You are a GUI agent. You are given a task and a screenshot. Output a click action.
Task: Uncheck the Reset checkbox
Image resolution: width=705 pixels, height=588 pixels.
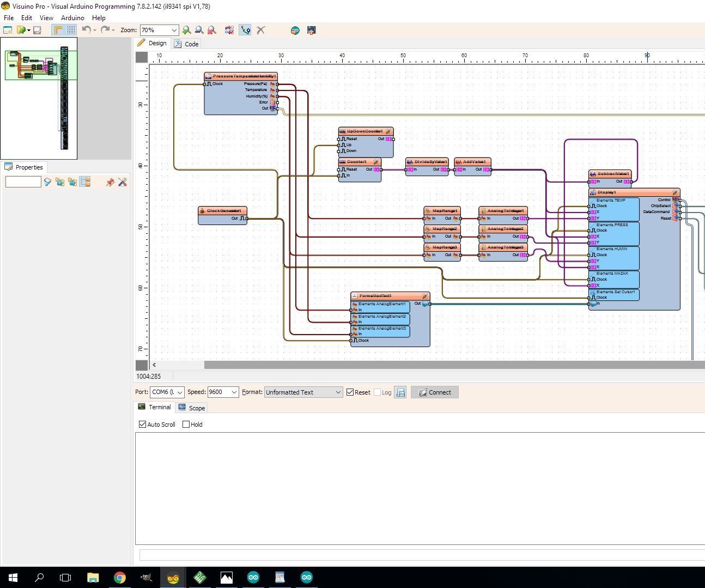(x=350, y=392)
